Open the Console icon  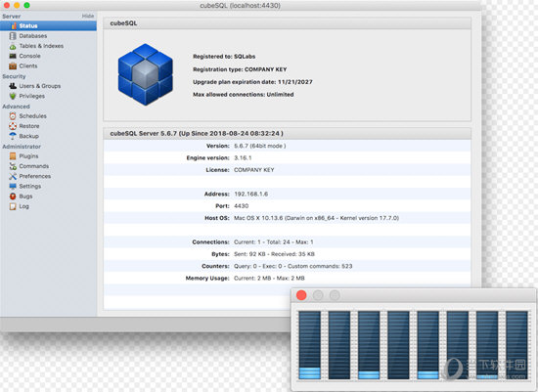13,56
